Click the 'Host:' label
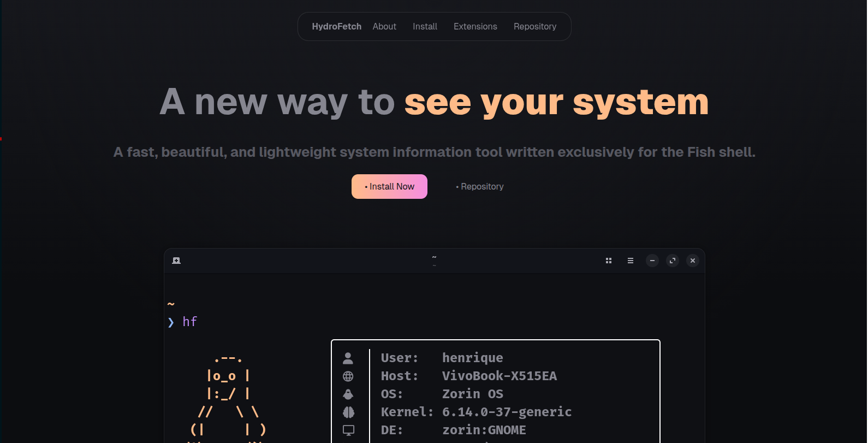Screen dimensions: 868x443 pos(400,376)
